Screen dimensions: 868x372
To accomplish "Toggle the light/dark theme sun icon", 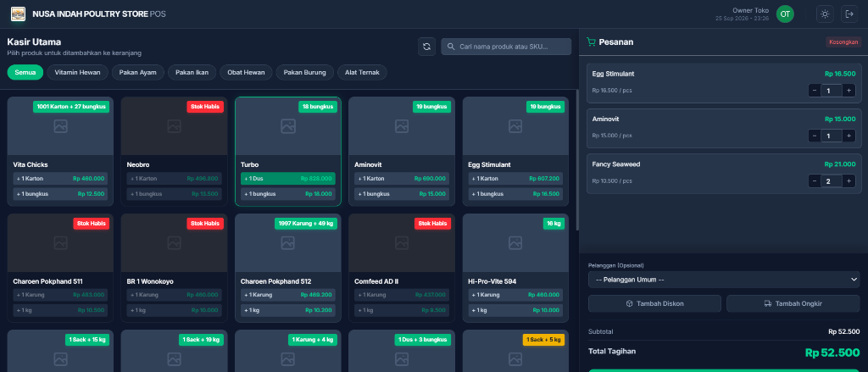I will (x=825, y=14).
